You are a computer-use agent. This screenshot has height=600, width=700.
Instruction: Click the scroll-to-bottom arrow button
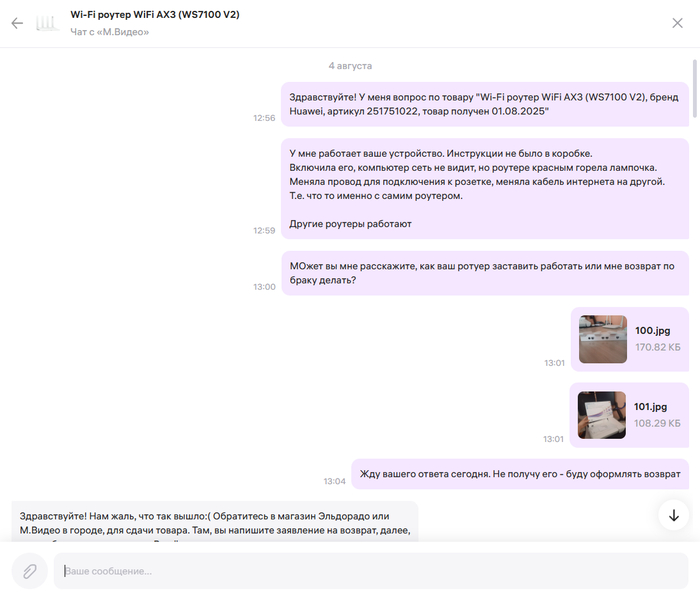[x=673, y=515]
